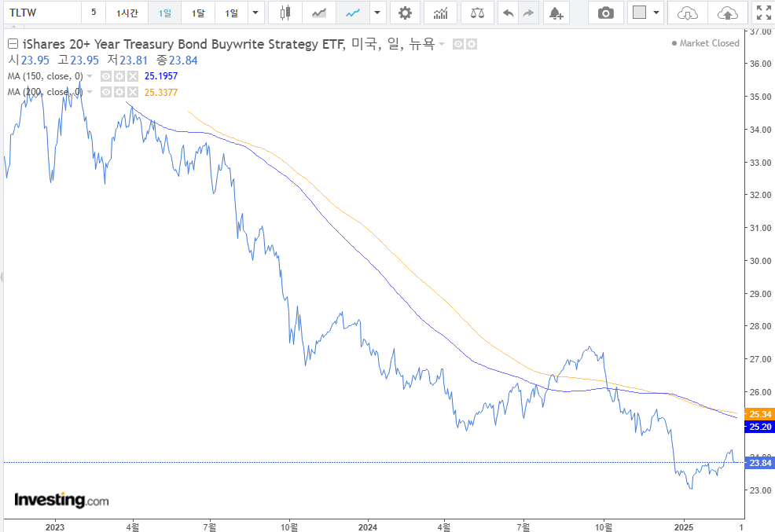Click the 23.84 current price label
775x532 pixels.
pos(759,463)
